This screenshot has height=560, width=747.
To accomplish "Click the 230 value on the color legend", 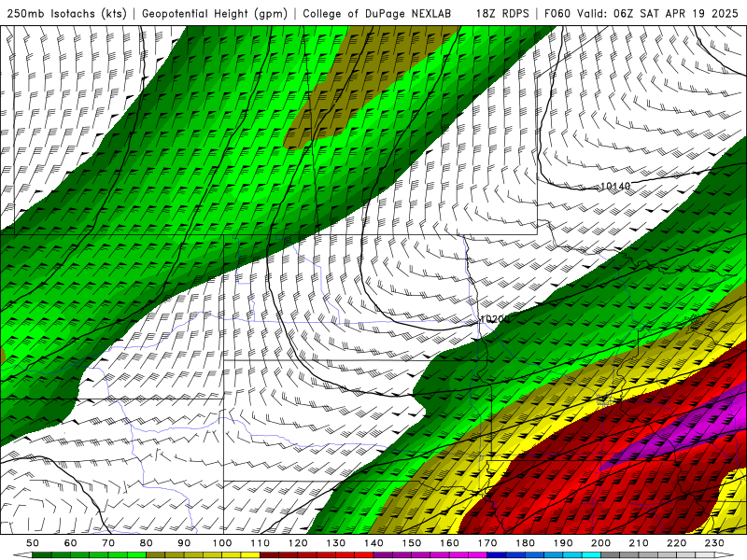I will (x=714, y=543).
